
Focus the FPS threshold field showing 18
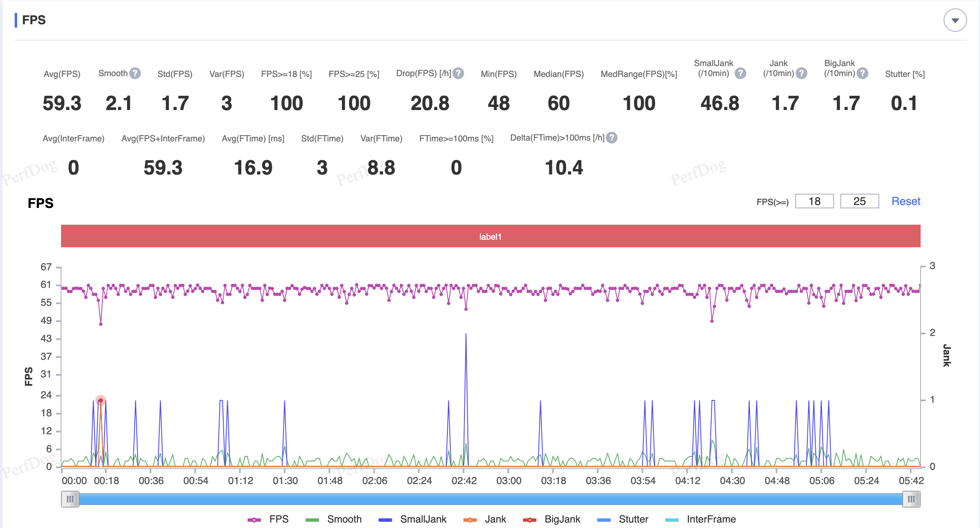(x=814, y=201)
